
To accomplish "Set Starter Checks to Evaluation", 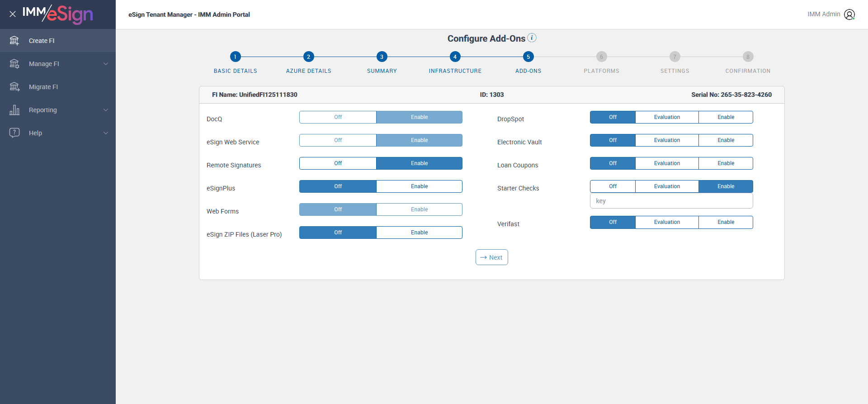I will (667, 186).
